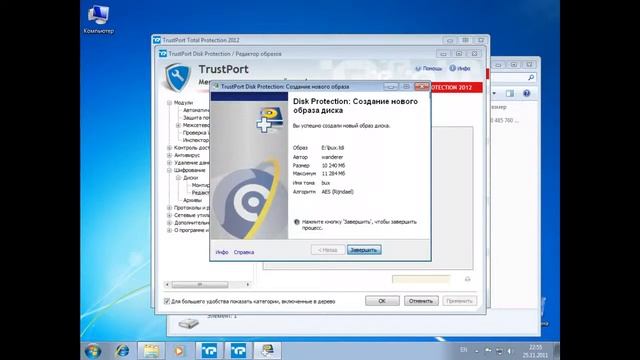Expand the Удаление данных tree node
The image size is (640, 360).
169,162
